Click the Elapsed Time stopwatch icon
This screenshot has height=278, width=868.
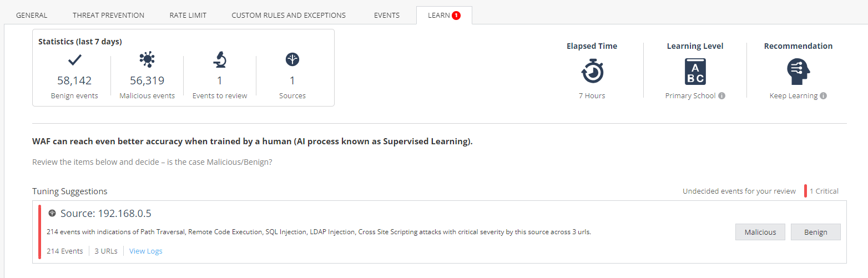coord(592,71)
